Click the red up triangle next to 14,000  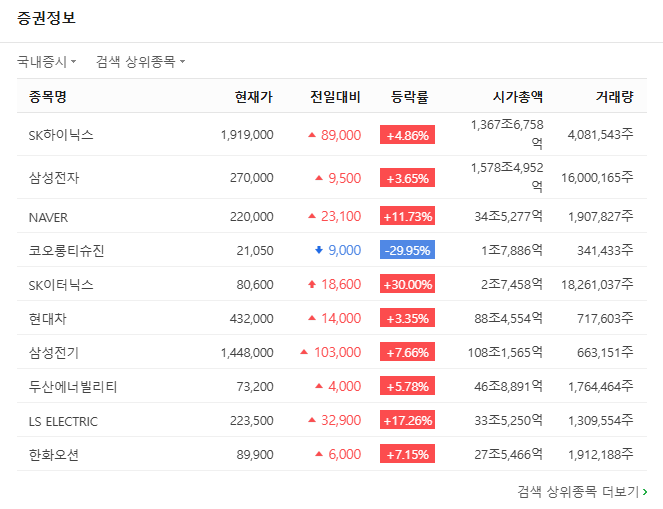[312, 318]
